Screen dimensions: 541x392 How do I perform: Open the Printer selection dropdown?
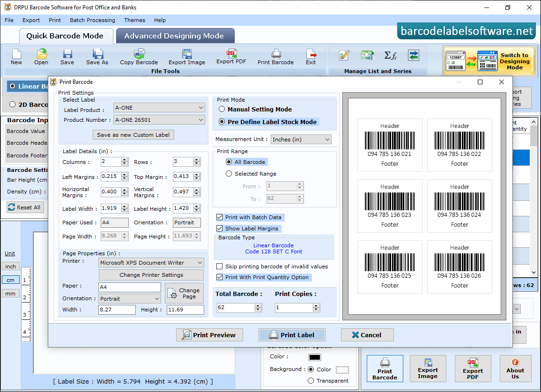coord(151,263)
